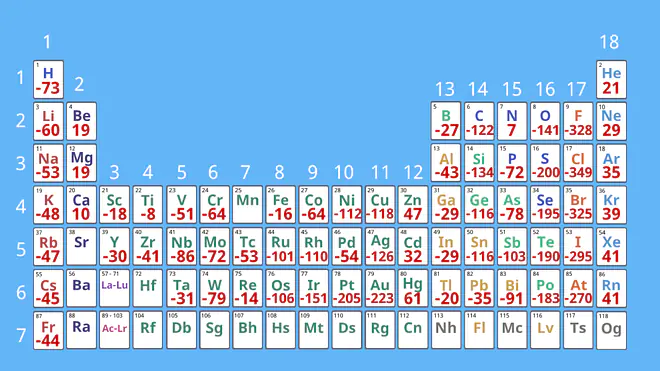The height and width of the screenshot is (371, 660).
Task: Click the Vanadium (V) element tile
Action: tap(181, 205)
